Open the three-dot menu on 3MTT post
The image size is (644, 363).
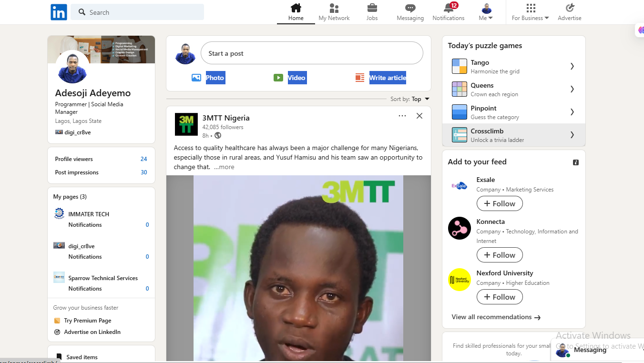coord(402,116)
